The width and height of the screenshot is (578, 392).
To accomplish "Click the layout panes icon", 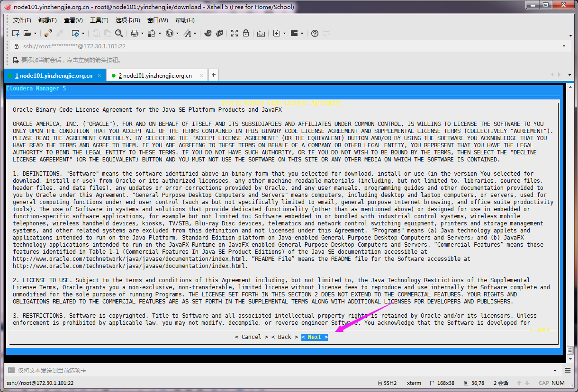I will tap(294, 33).
